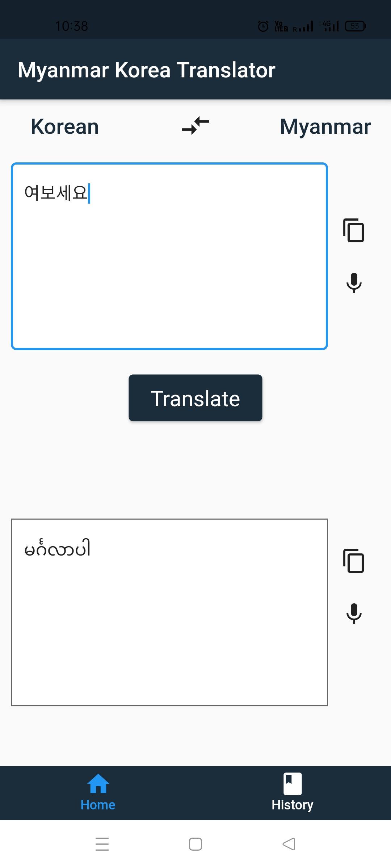Place cursor after 여보세요 text
The image size is (391, 868).
click(x=89, y=193)
